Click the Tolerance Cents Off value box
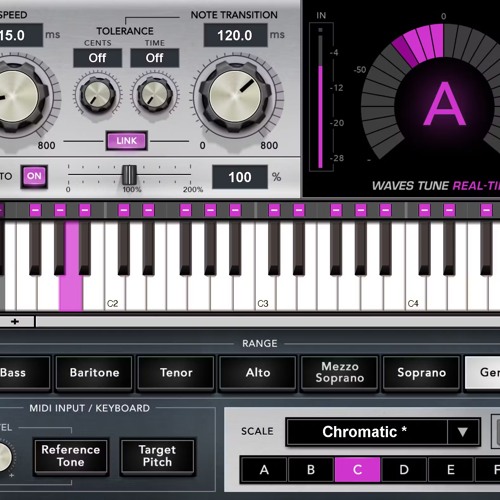500x500 pixels. tap(97, 58)
